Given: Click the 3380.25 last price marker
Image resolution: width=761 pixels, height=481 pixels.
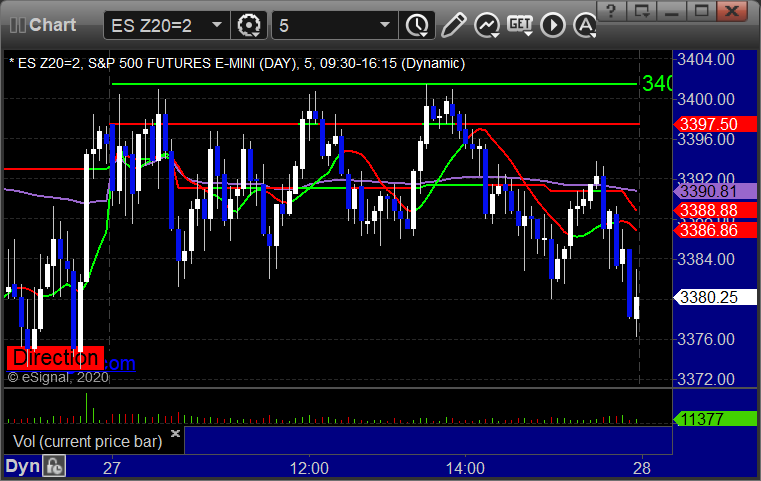Looking at the screenshot, I should pyautogui.click(x=715, y=297).
